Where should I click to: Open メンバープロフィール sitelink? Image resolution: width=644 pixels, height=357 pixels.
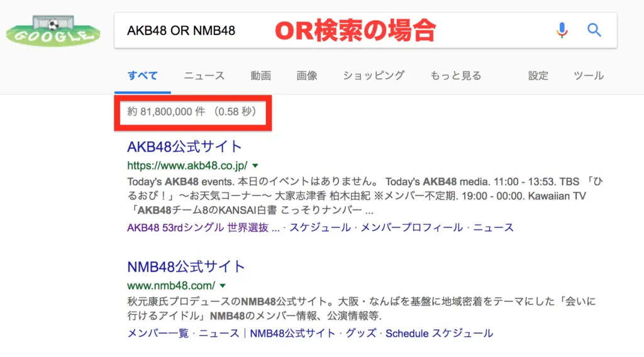411,228
